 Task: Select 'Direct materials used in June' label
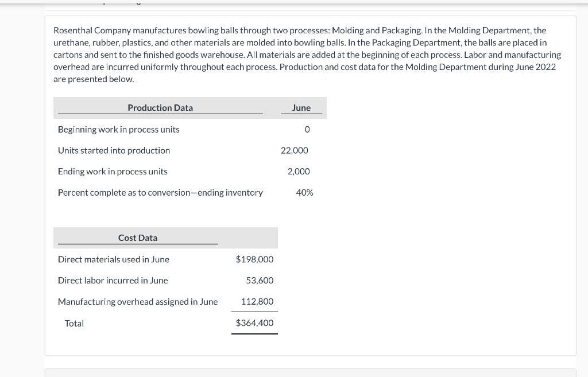(113, 259)
